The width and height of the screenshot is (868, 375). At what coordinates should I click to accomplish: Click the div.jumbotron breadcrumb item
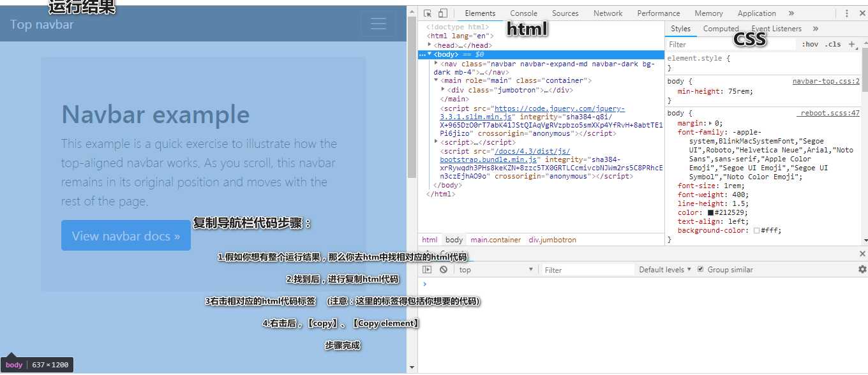click(552, 240)
